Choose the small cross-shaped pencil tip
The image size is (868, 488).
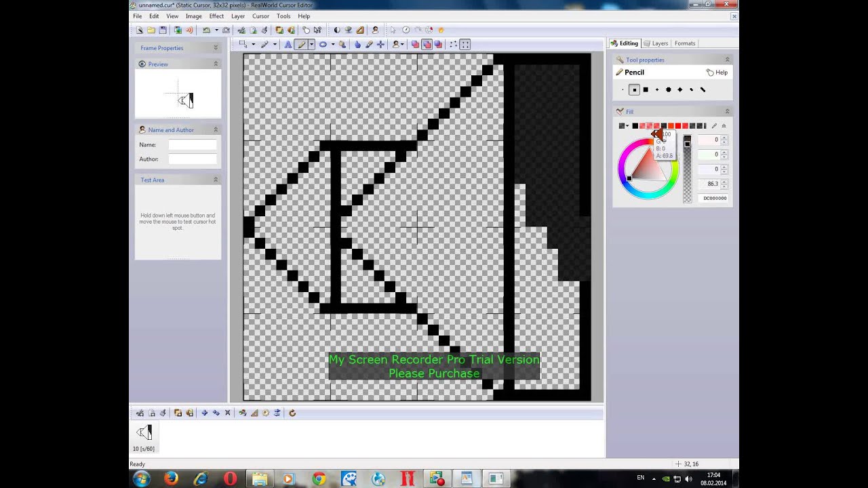click(657, 89)
